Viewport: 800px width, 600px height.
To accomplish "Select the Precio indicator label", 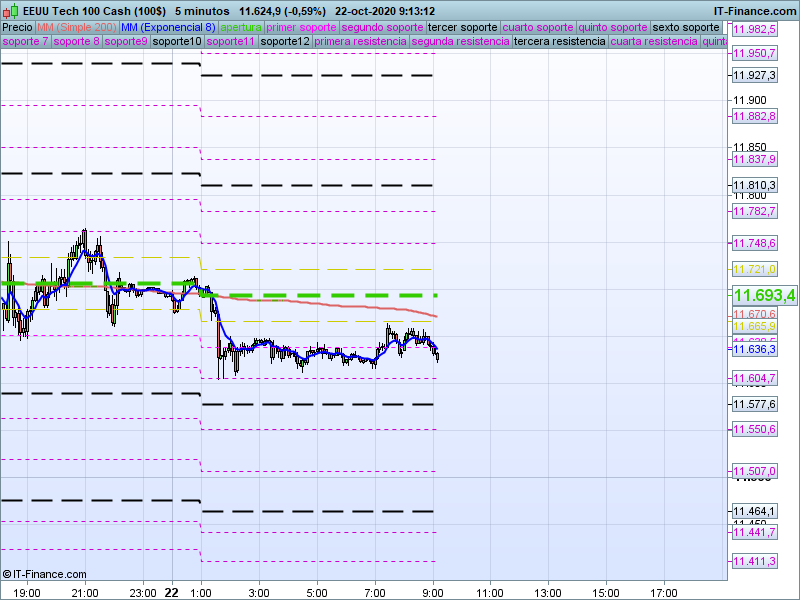I will point(17,27).
